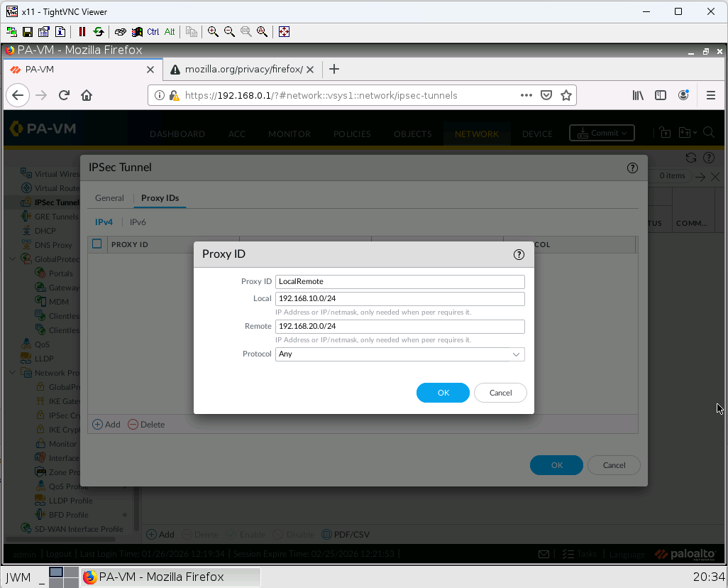728x588 pixels.
Task: Open the Commit dropdown button
Action: coord(602,133)
